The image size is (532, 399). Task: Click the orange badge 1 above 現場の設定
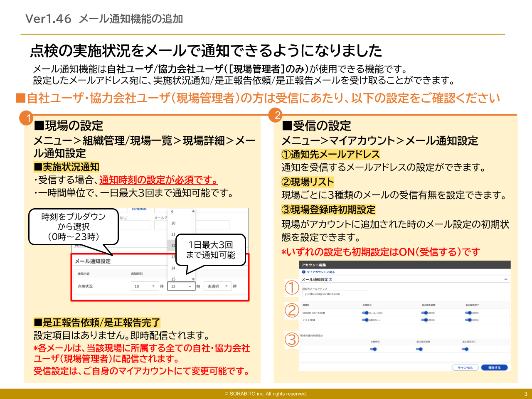coord(26,117)
